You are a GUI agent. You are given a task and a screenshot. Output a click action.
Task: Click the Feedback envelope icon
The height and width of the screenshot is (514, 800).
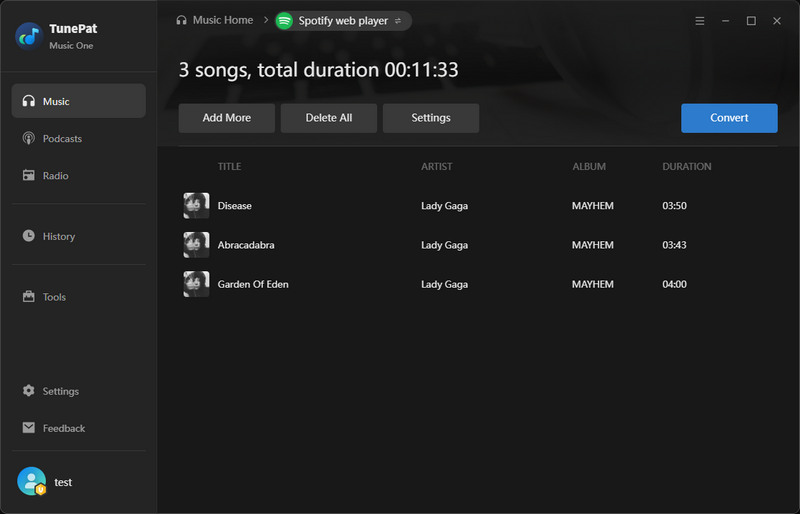(29, 428)
